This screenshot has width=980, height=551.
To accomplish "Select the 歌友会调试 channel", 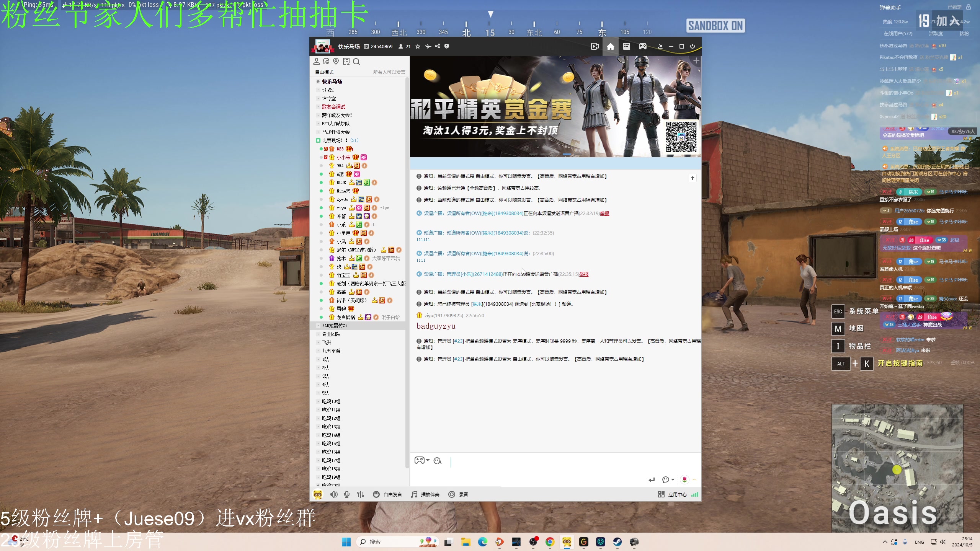I will (333, 107).
